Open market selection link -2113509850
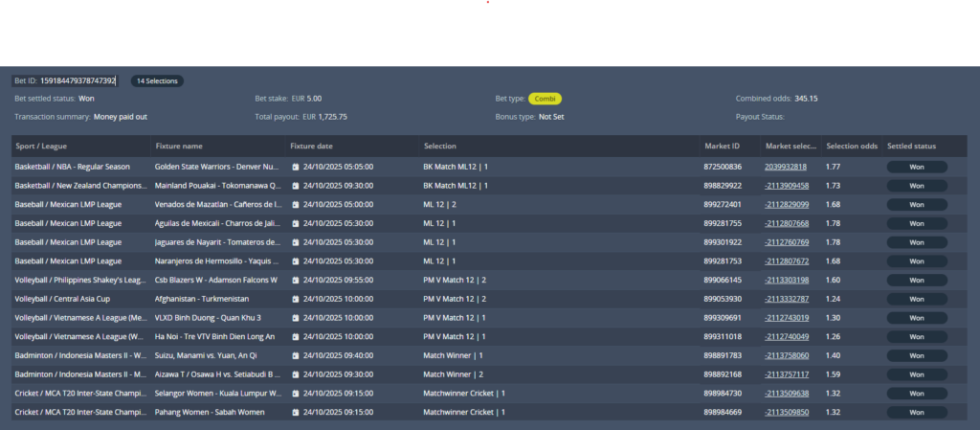The width and height of the screenshot is (980, 430). point(786,412)
